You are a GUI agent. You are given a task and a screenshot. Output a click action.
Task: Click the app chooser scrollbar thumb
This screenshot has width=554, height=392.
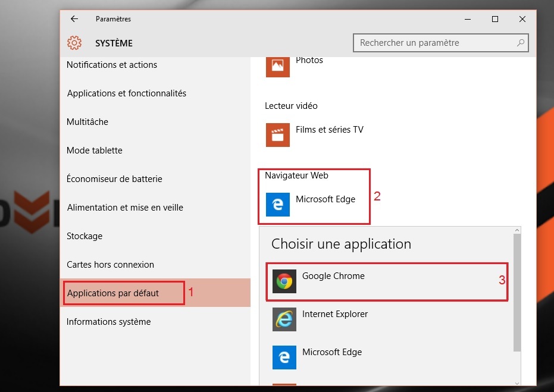[x=517, y=293]
